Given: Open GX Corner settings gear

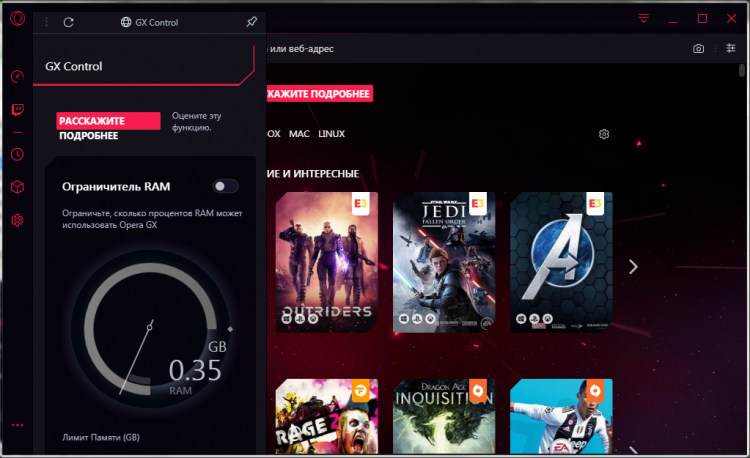Looking at the screenshot, I should (604, 134).
